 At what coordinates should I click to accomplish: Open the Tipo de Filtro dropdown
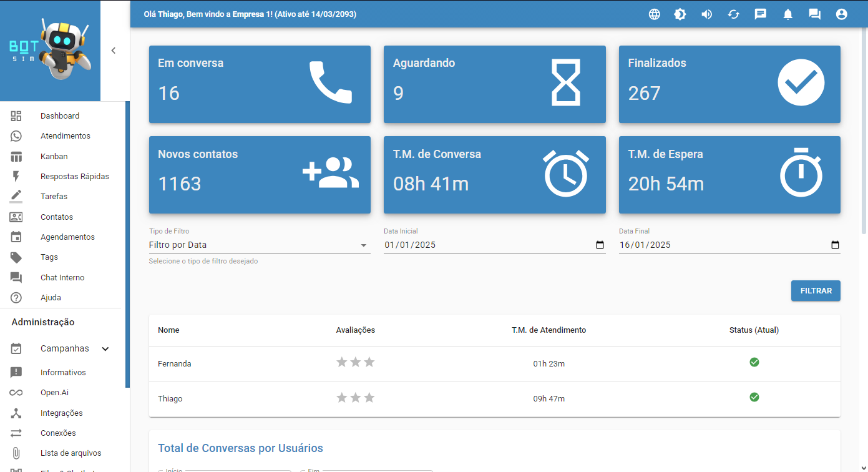[x=363, y=245]
